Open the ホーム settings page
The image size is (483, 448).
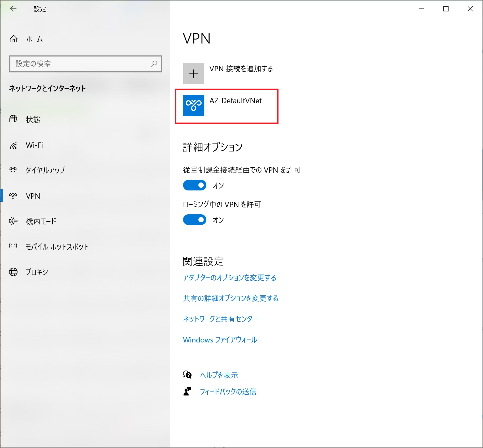(x=34, y=39)
